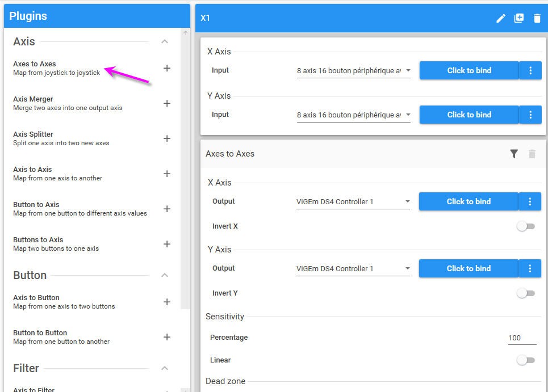Click the duplicate mapping icon in X1 header

point(518,18)
